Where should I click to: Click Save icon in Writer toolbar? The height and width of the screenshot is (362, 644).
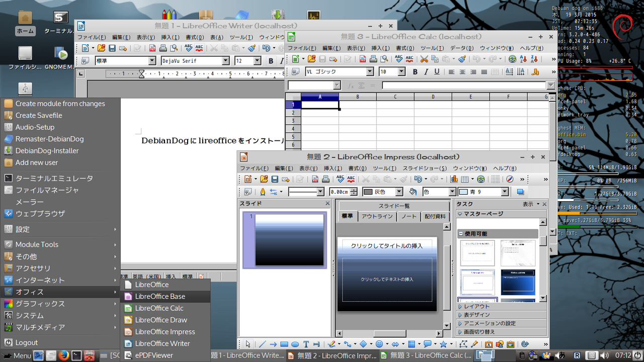tap(112, 48)
